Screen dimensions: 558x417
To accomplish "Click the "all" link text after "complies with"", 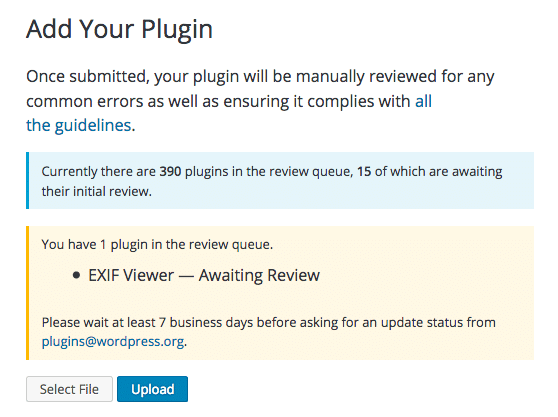I will pyautogui.click(x=423, y=101).
